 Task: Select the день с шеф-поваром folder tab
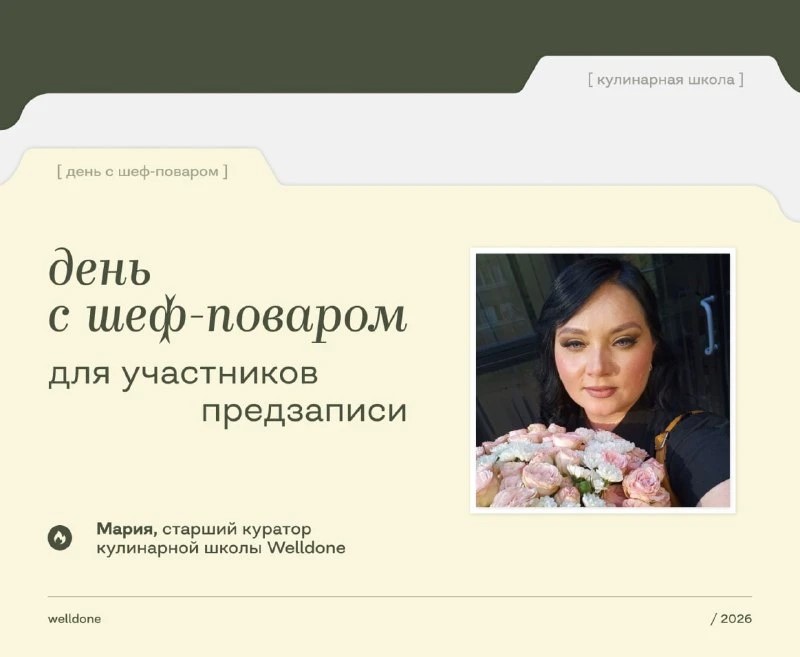tap(142, 171)
